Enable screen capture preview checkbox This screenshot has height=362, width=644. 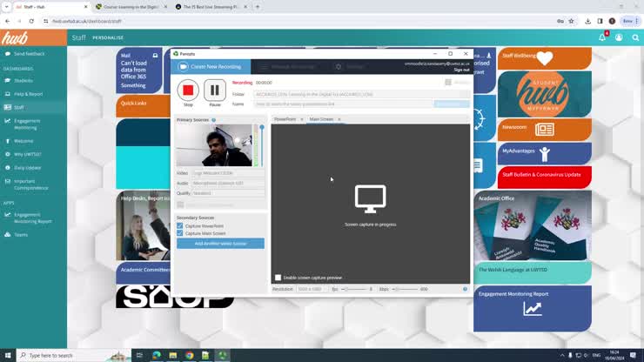(x=278, y=278)
